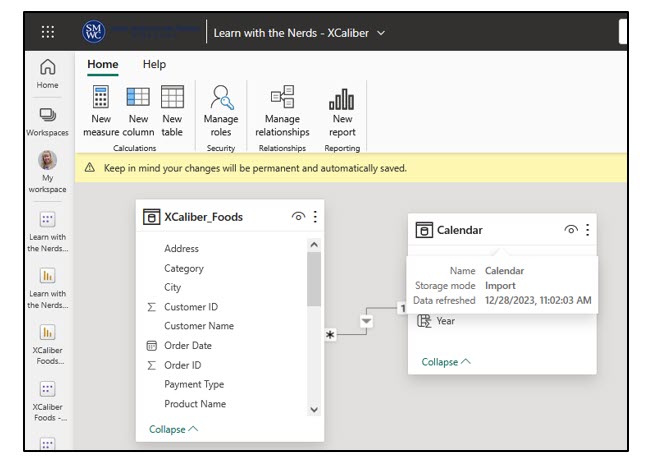
Task: Open Manage relationships
Action: pos(282,111)
